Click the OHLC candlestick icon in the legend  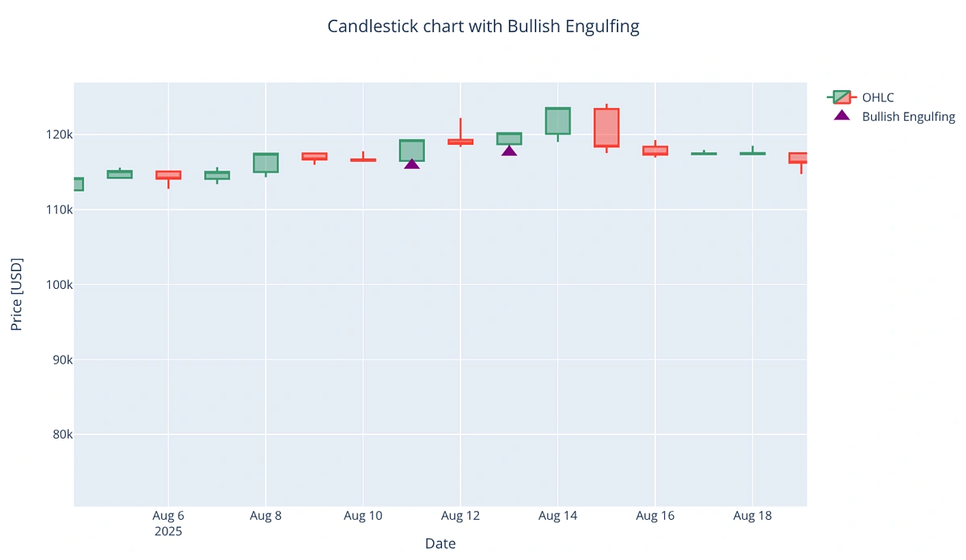[842, 97]
